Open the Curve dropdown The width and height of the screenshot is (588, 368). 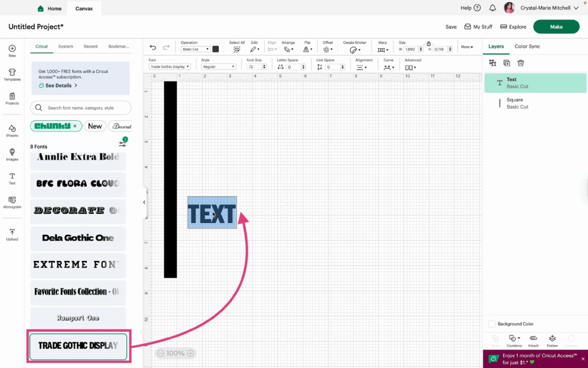(389, 68)
